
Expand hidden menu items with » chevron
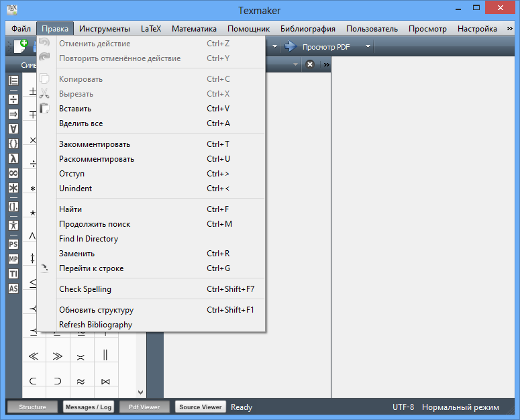pyautogui.click(x=510, y=28)
